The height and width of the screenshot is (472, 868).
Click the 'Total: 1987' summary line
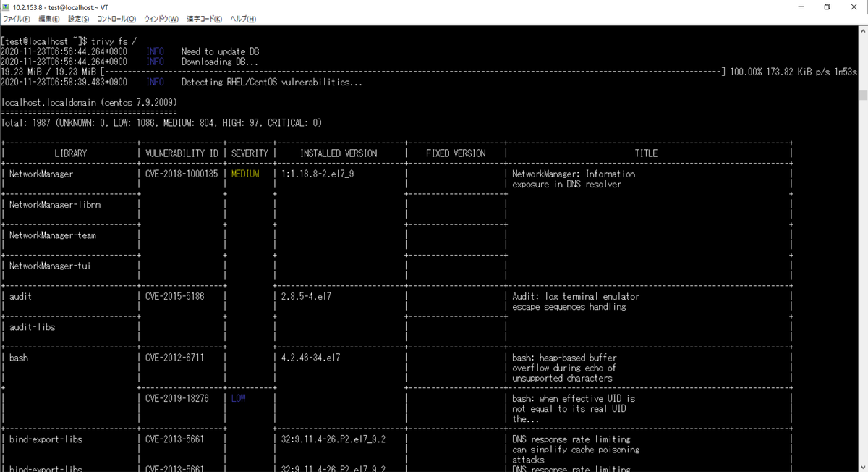click(161, 123)
